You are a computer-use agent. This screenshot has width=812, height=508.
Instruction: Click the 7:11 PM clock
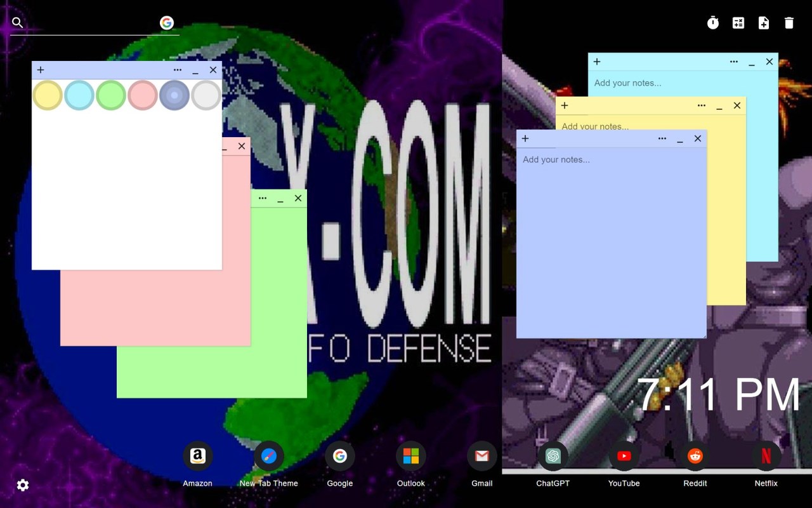point(718,394)
